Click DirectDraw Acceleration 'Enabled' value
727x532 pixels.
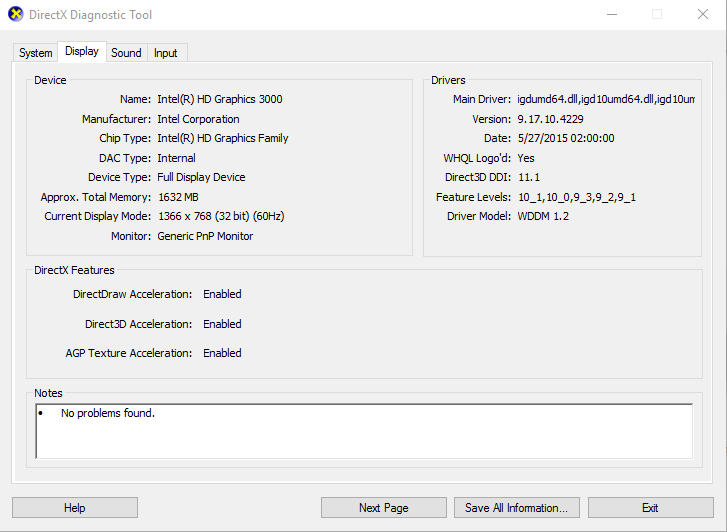[x=222, y=294]
